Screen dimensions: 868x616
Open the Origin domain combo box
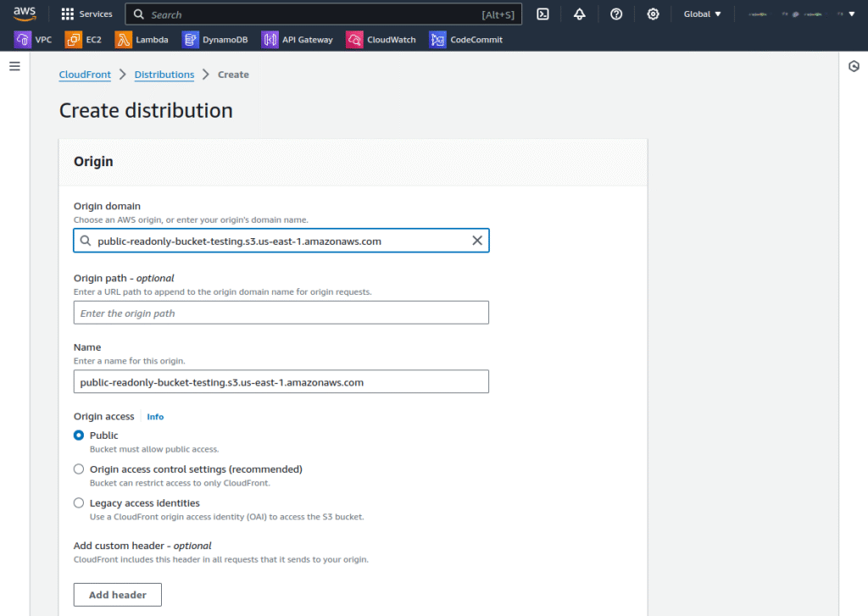(x=281, y=240)
